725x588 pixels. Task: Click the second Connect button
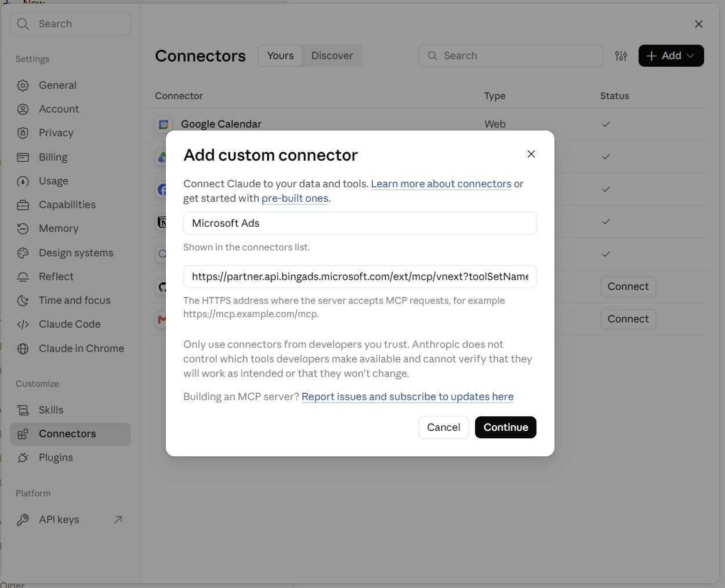pyautogui.click(x=628, y=319)
